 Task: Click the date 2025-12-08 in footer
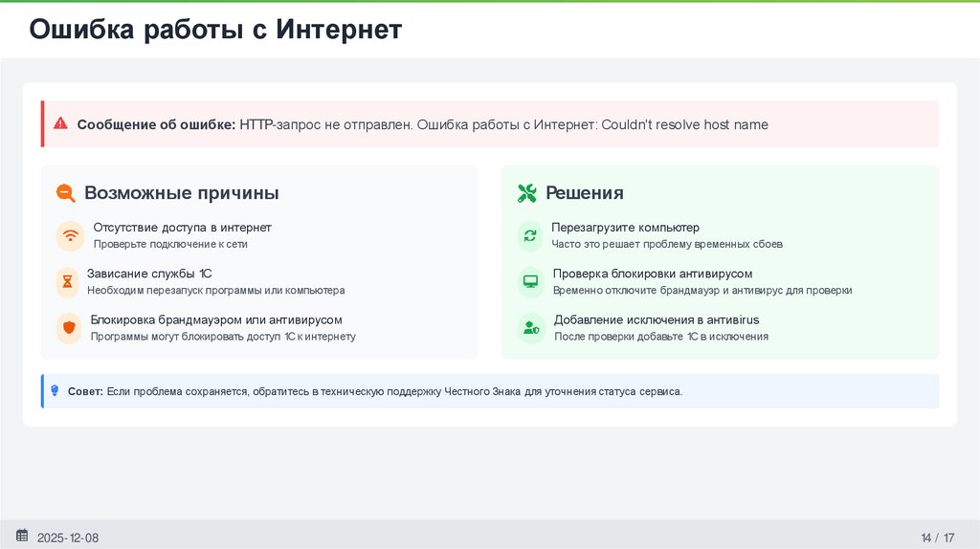(x=68, y=538)
